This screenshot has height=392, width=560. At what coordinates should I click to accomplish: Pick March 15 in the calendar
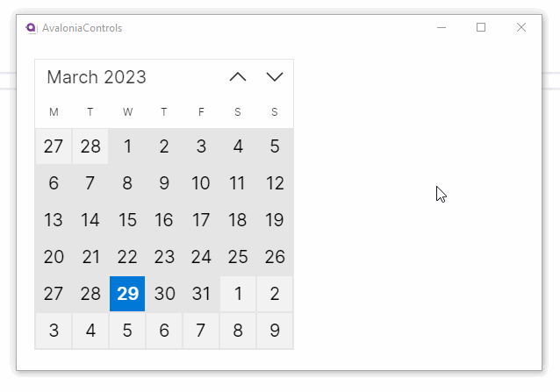click(127, 220)
